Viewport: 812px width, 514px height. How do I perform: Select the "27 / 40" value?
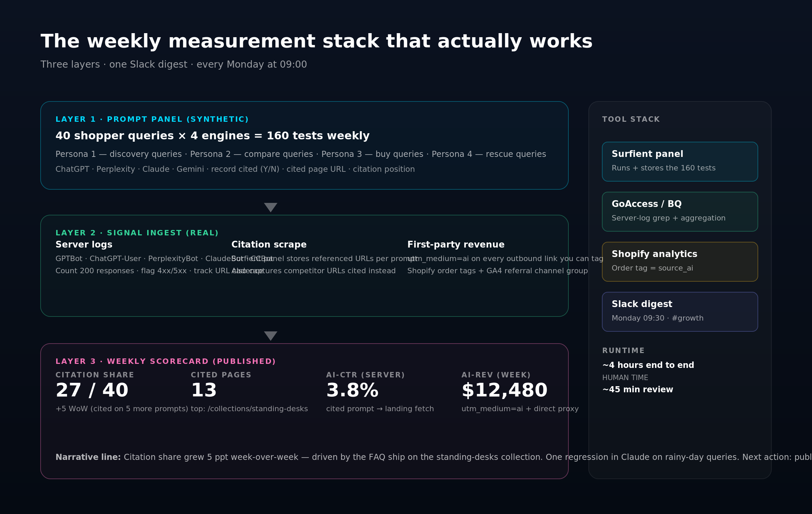click(92, 391)
